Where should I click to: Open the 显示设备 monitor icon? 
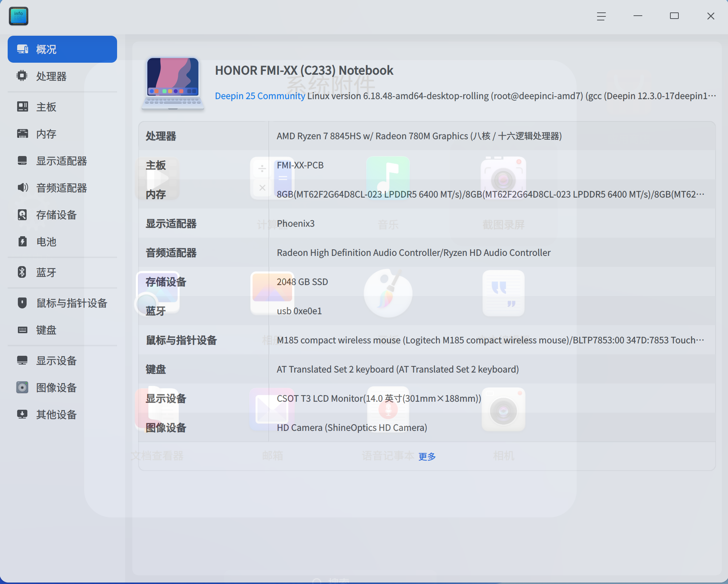click(22, 360)
